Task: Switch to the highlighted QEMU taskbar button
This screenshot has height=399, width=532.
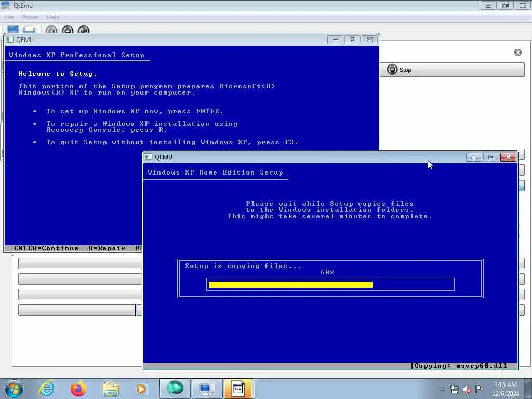Action: (x=238, y=389)
